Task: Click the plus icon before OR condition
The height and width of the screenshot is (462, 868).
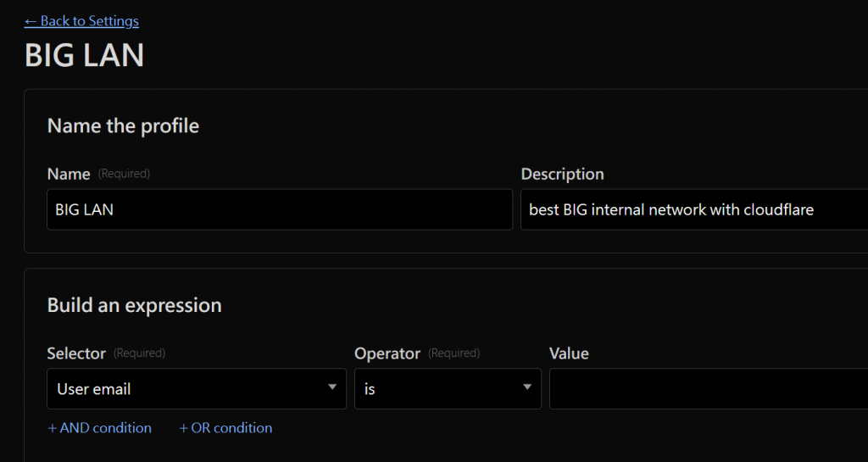Action: pos(184,428)
